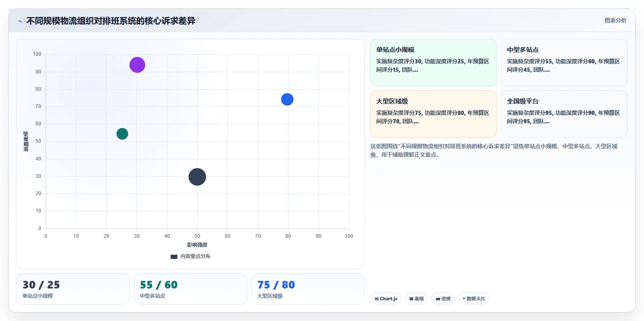The height and width of the screenshot is (321, 644).
Task: Select the 表格 tag
Action: 416,299
